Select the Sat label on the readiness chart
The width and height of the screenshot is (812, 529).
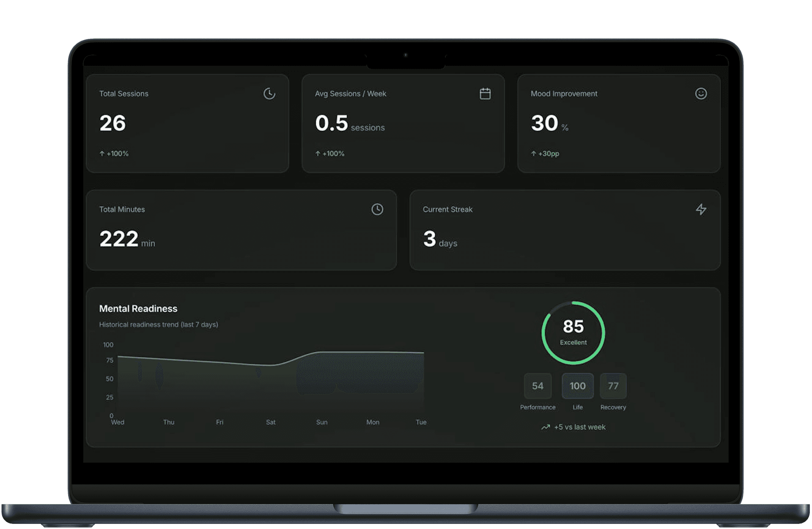point(271,422)
